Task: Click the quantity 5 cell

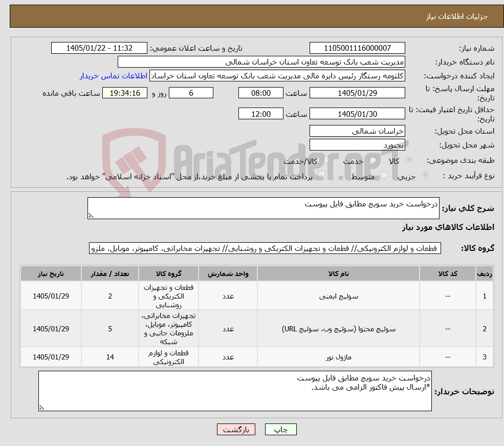Action: pos(110,329)
